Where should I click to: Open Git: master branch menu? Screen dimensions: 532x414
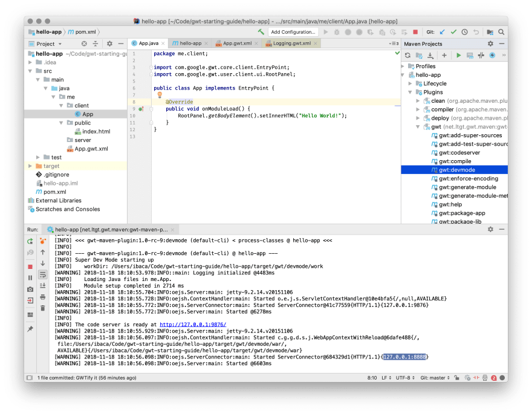(x=435, y=378)
